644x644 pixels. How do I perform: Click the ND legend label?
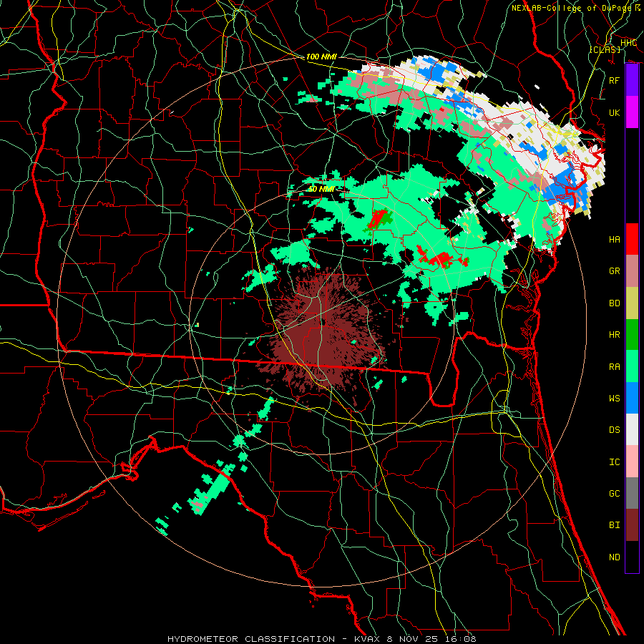tap(614, 557)
